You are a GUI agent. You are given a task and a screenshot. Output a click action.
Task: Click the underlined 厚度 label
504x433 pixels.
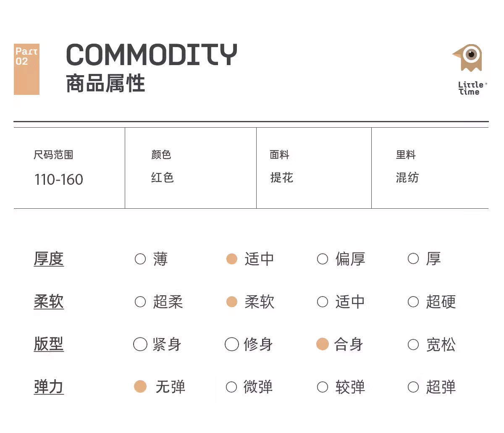pos(49,259)
